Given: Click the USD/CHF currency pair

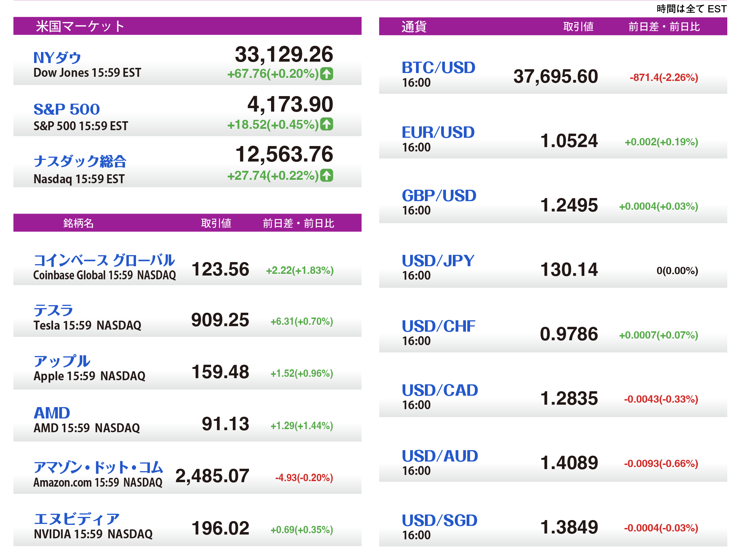Looking at the screenshot, I should point(438,326).
